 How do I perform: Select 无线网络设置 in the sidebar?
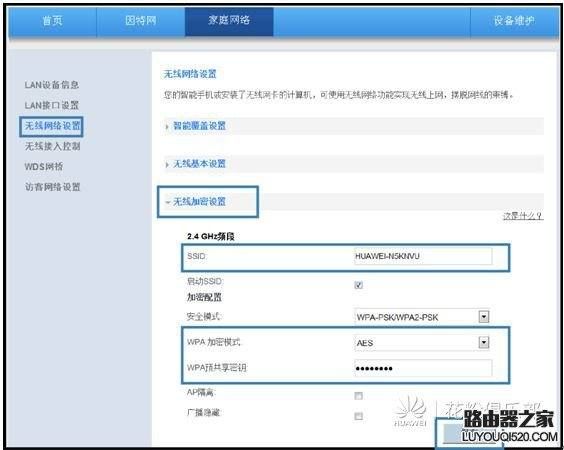point(52,126)
